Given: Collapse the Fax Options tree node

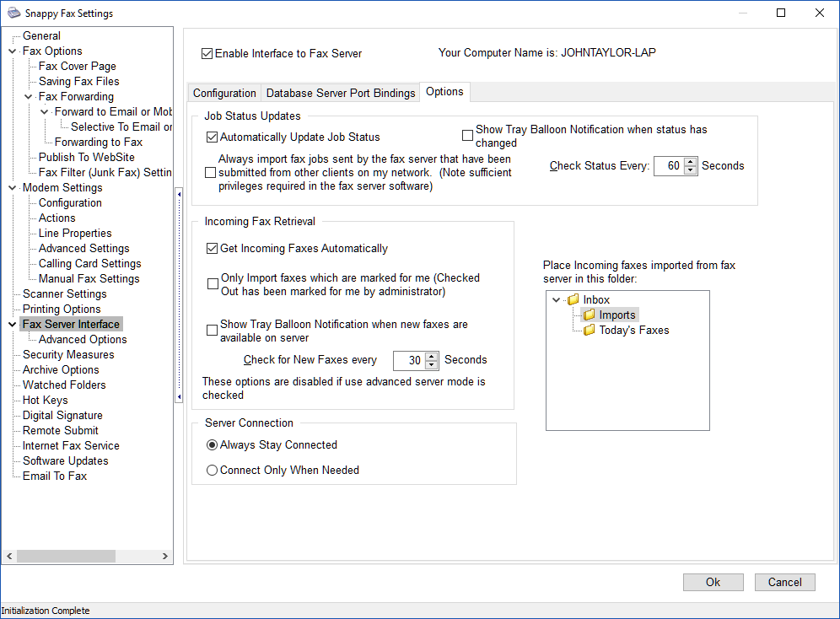Looking at the screenshot, I should click(12, 51).
